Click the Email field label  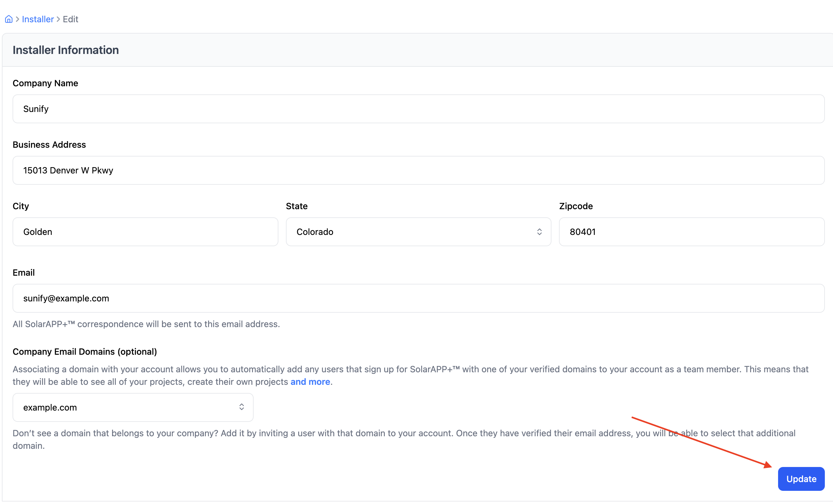(24, 273)
